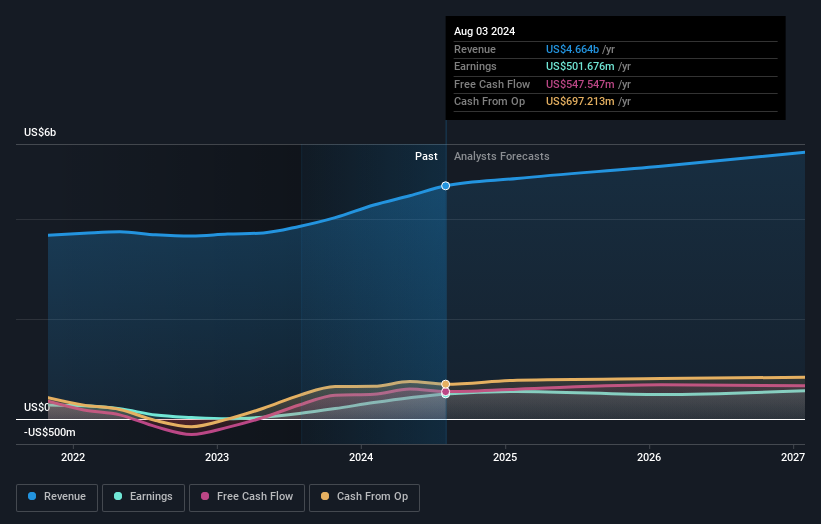Click the US$4.664b revenue value
Screen dimensions: 821x524
pos(572,49)
